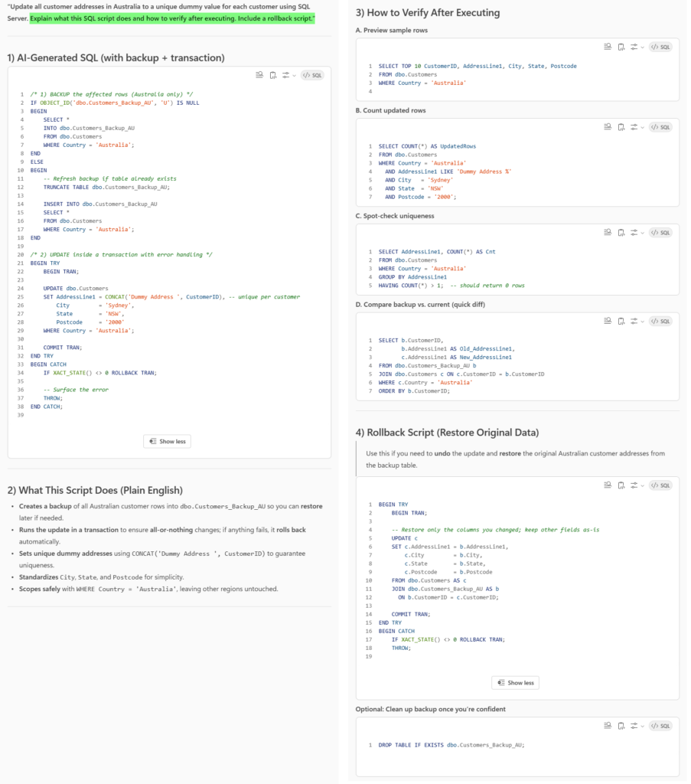Open code settings dropdown in AI-Generated SQL block
The image size is (691, 784).
click(288, 75)
